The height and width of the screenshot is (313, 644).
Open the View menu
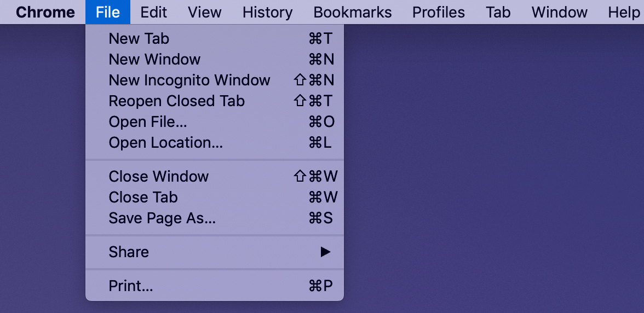click(x=205, y=12)
